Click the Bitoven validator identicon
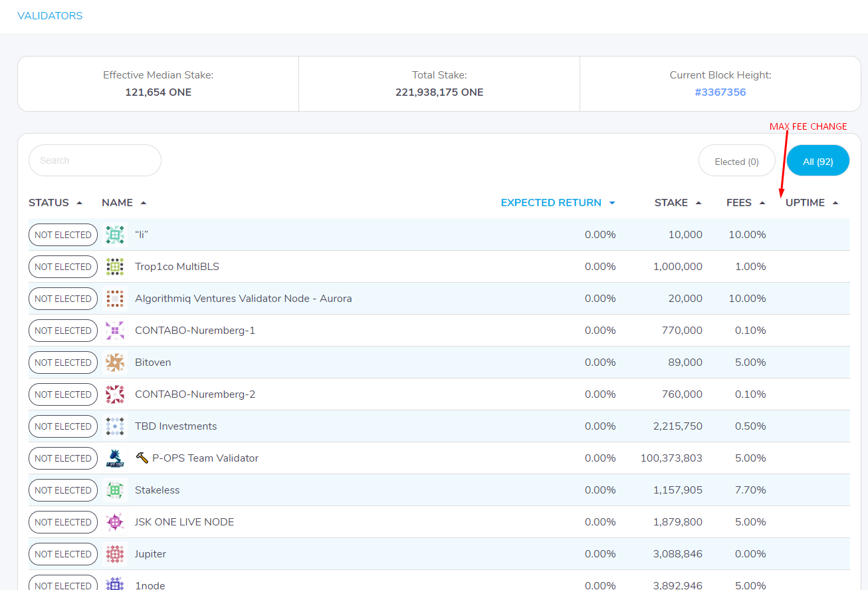This screenshot has height=590, width=868. [115, 363]
